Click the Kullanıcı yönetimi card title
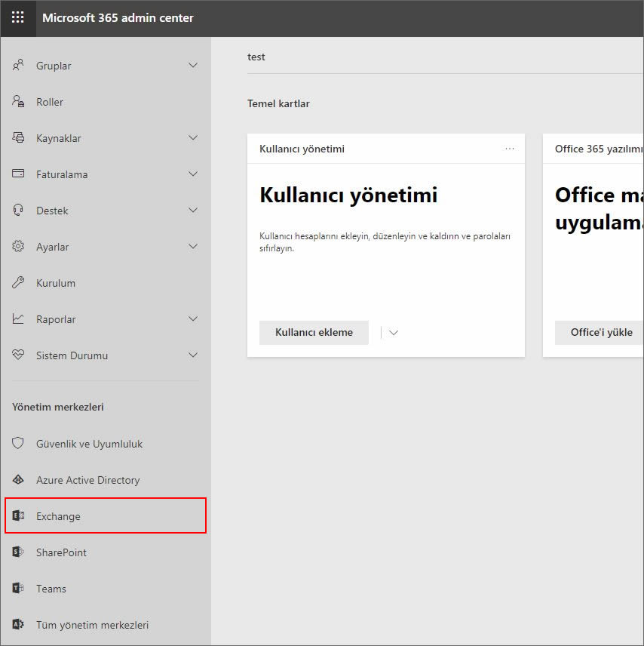644x646 pixels. (x=302, y=149)
